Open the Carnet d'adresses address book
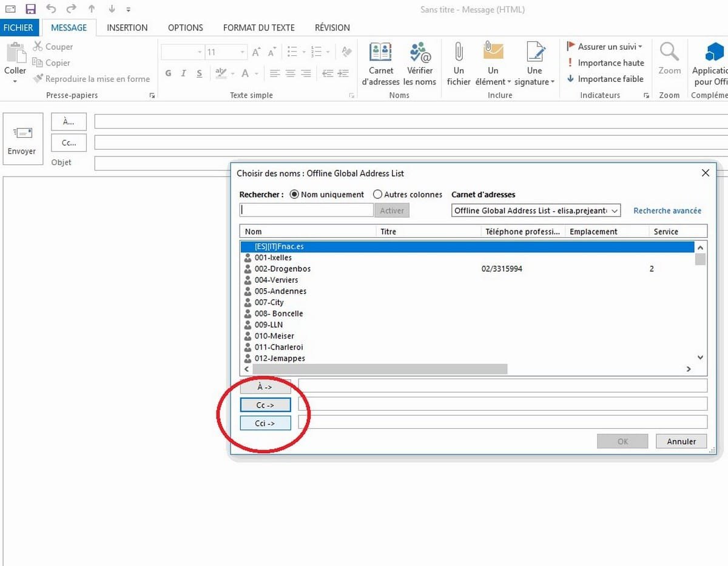Viewport: 728px width, 566px height. (x=380, y=64)
